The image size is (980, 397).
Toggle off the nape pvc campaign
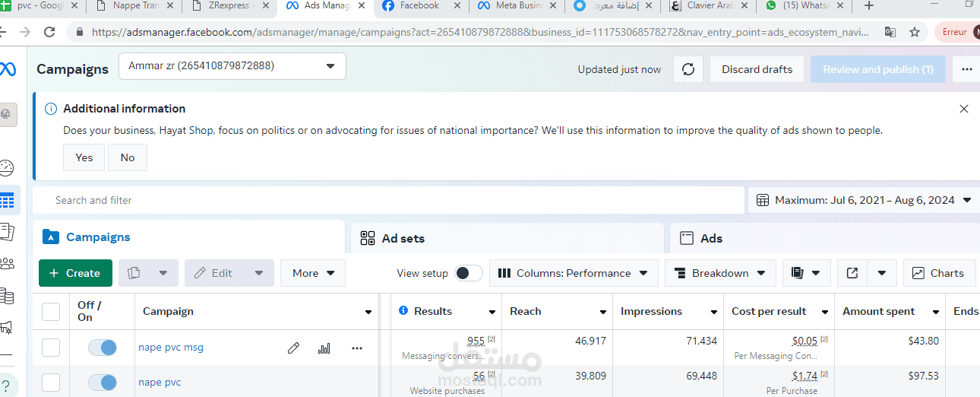pyautogui.click(x=103, y=382)
